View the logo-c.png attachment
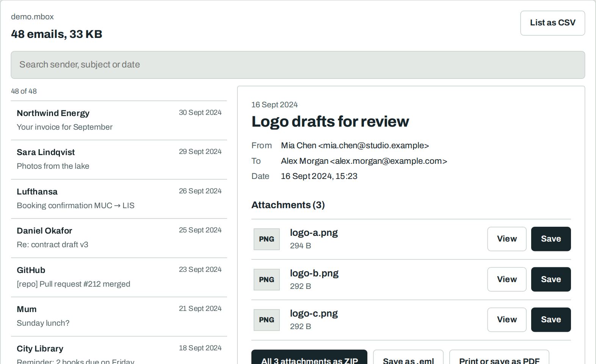The width and height of the screenshot is (596, 364). pyautogui.click(x=507, y=320)
